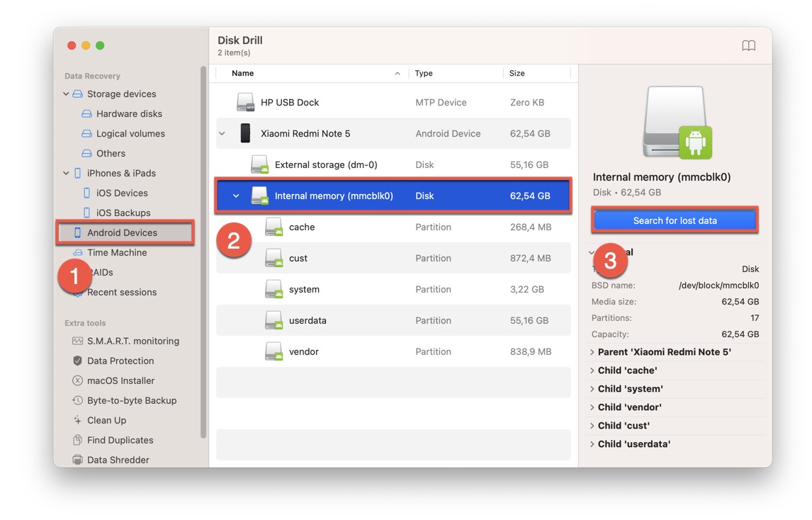Click the "MTP Device" type cell
The image size is (812, 520).
pos(441,103)
